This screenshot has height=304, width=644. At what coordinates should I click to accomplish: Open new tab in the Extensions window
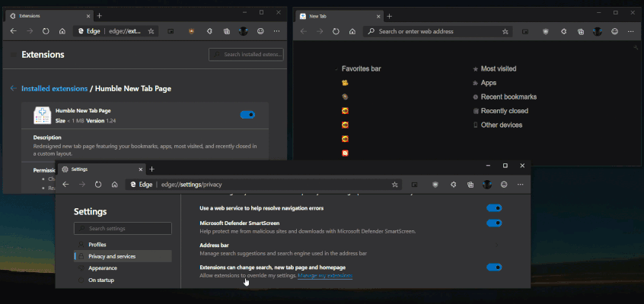pos(100,16)
